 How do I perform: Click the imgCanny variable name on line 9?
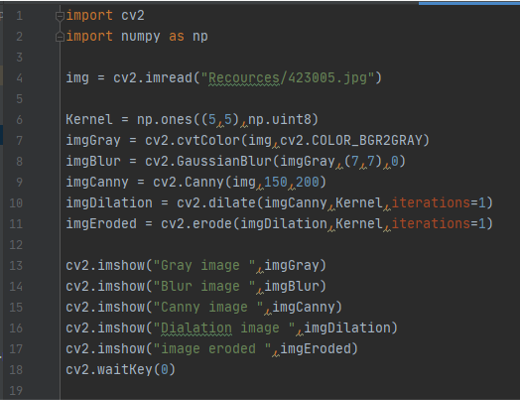coord(97,182)
